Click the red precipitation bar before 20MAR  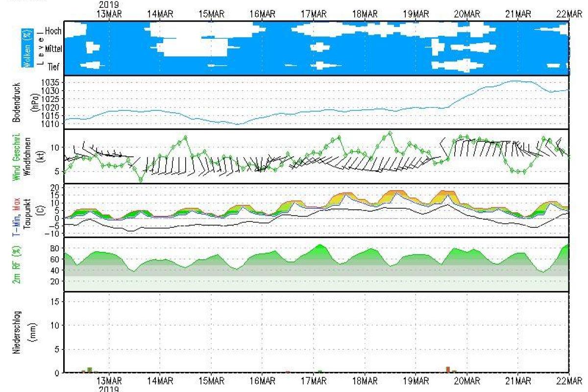click(448, 369)
